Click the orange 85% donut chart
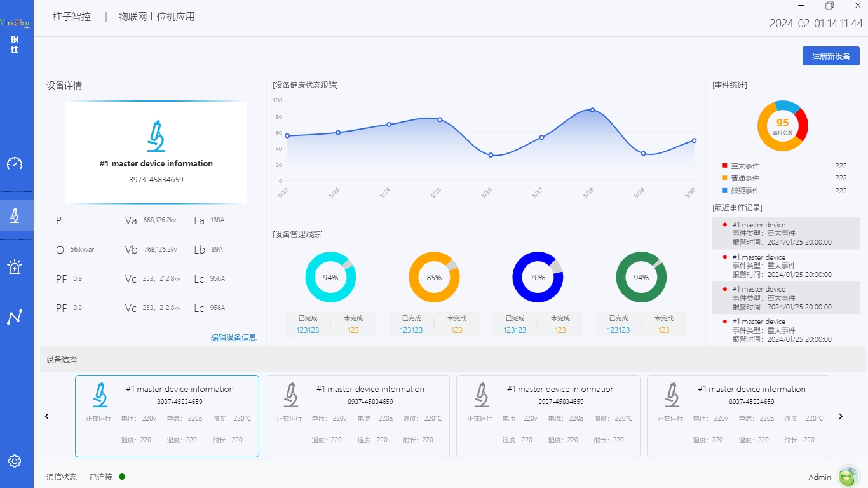 pyautogui.click(x=434, y=277)
